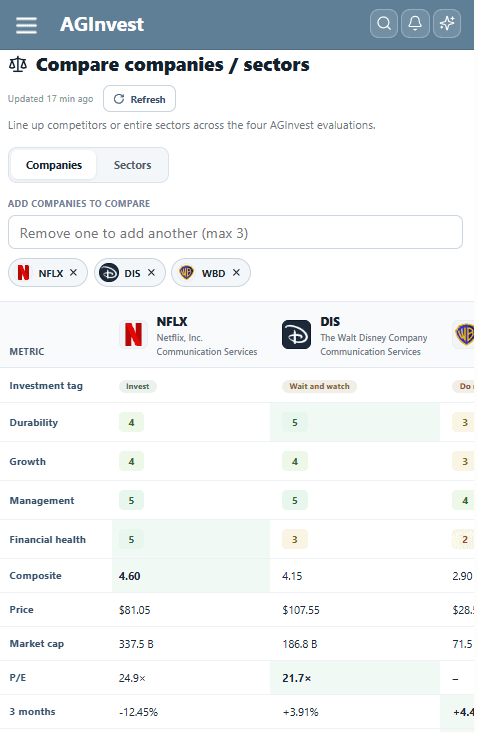Click DIS Financial health score 3
477x732 pixels.
click(x=295, y=540)
